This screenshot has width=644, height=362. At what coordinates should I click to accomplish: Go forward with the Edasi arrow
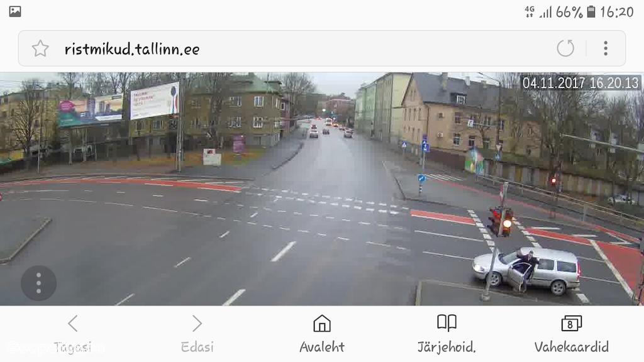pos(197,324)
